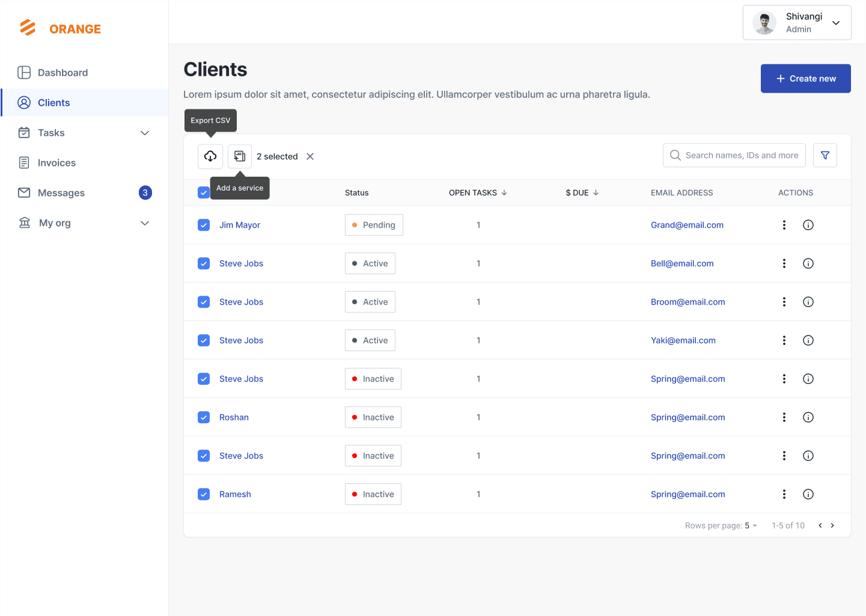The height and width of the screenshot is (616, 866).
Task: Click the '1-5 of 10' pagination text
Action: 788,525
